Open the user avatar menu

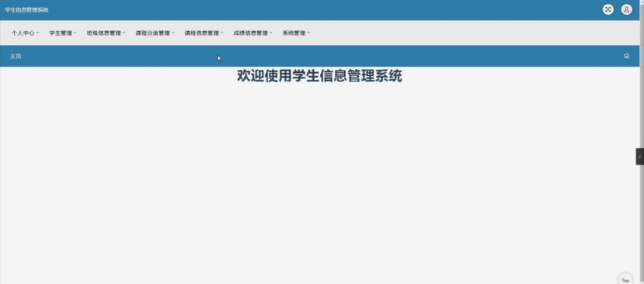(x=626, y=9)
